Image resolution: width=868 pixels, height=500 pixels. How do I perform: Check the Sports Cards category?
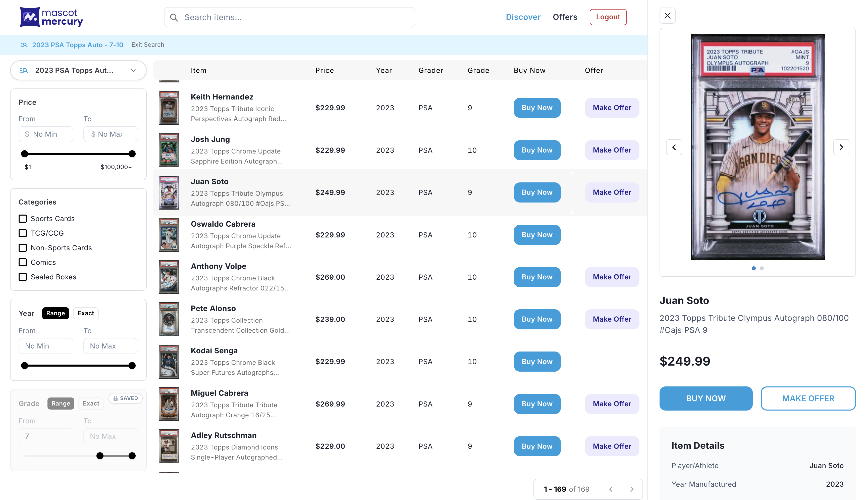point(23,219)
